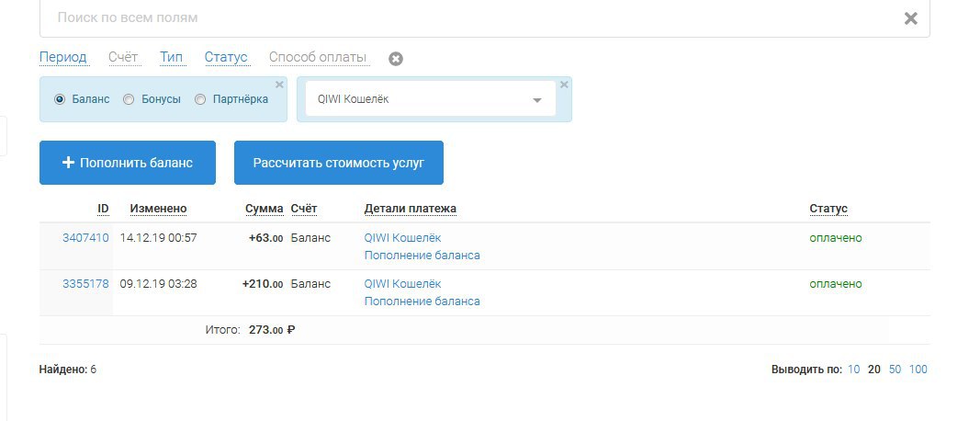The image size is (980, 421).
Task: Click the +63.00 amount
Action: click(x=265, y=238)
